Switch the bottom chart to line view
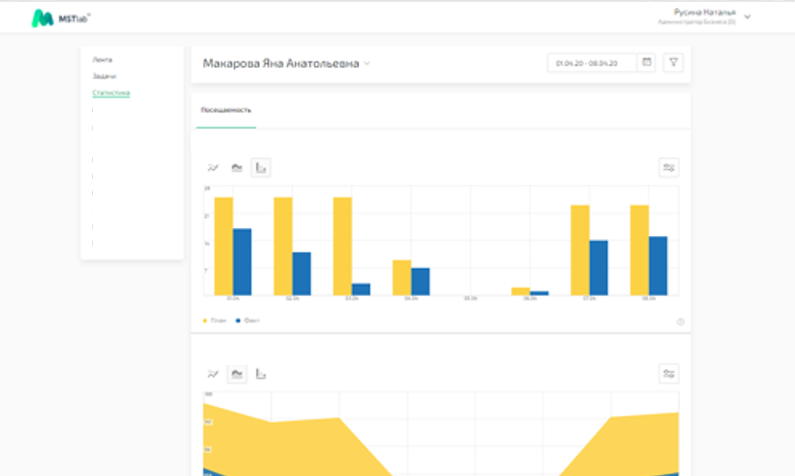The height and width of the screenshot is (476, 795). click(213, 374)
